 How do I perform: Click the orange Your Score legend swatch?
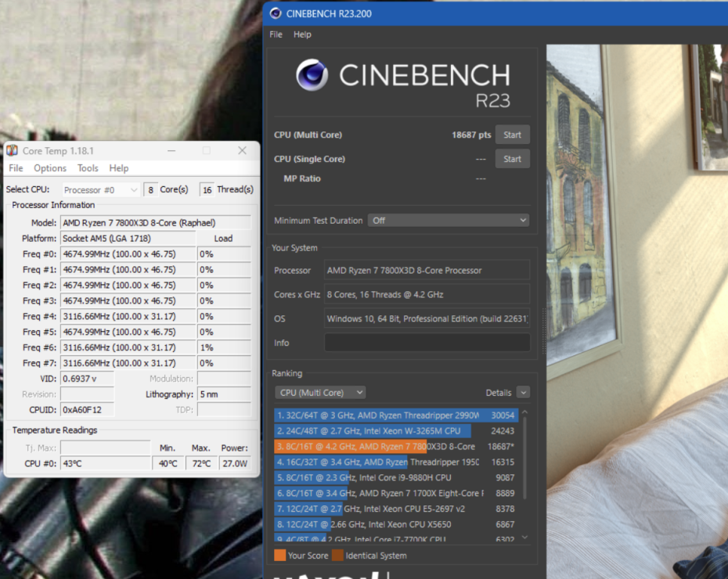[280, 556]
